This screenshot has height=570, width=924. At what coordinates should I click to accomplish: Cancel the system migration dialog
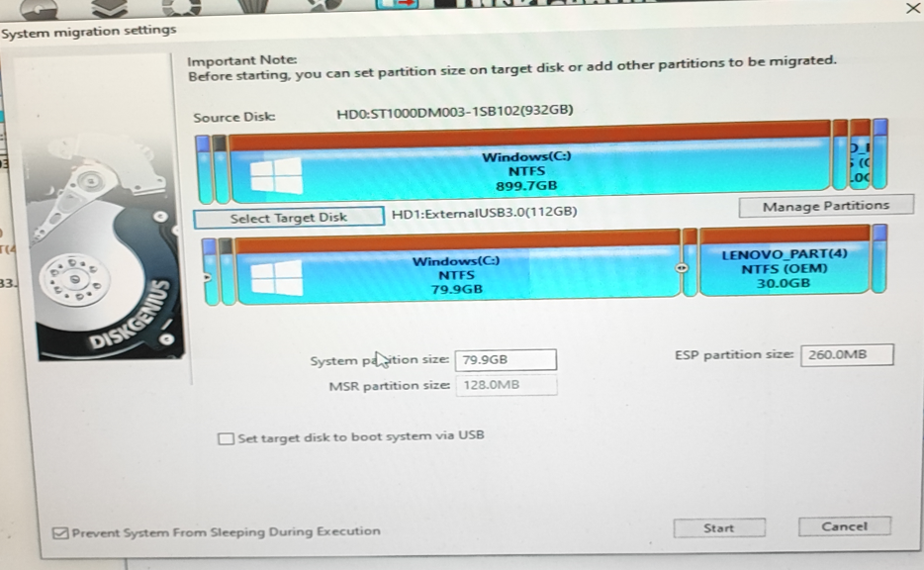[x=844, y=525]
